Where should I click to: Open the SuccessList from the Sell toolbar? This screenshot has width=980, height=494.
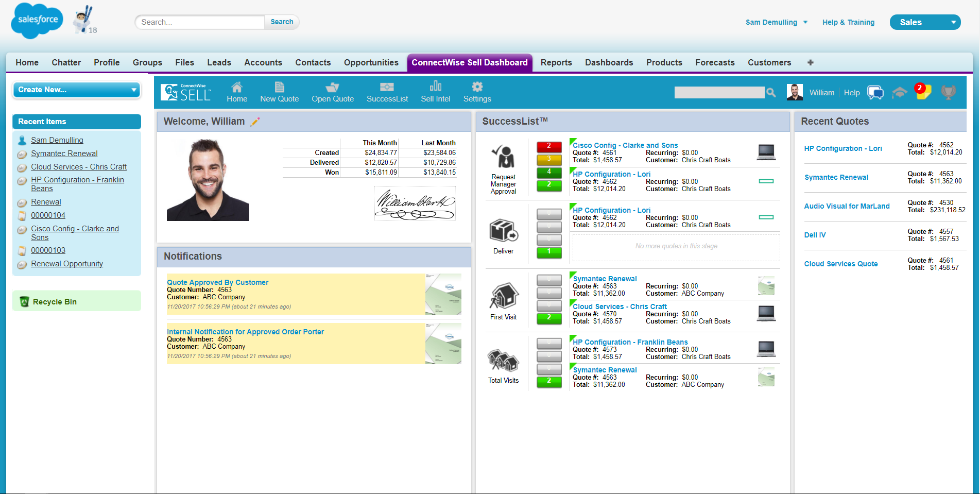(387, 92)
